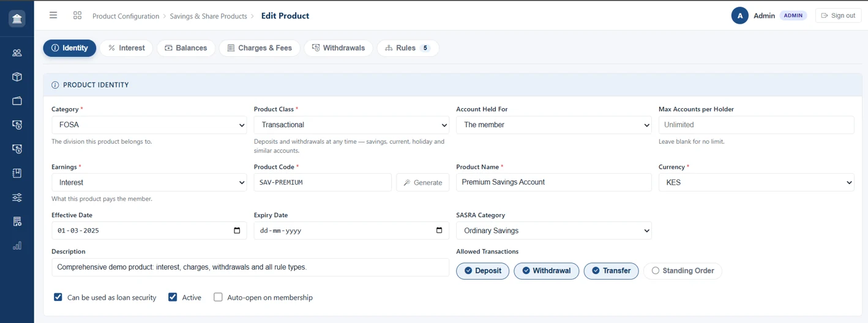Image resolution: width=868 pixels, height=323 pixels.
Task: Enable the Standing Order transaction chip
Action: [683, 271]
